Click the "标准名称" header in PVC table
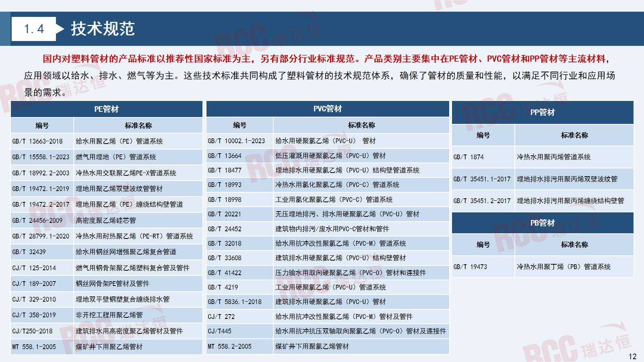644x362 pixels. pyautogui.click(x=361, y=125)
